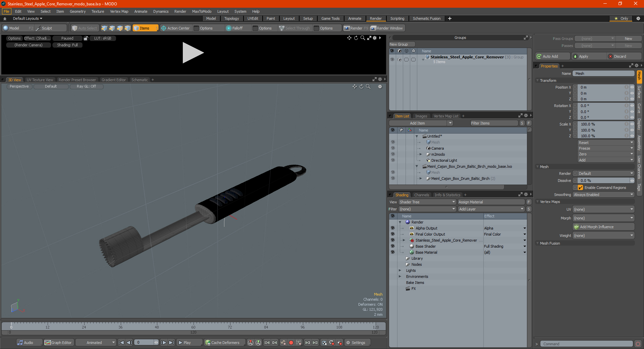
Task: Open the Graph Editor
Action: pos(58,343)
